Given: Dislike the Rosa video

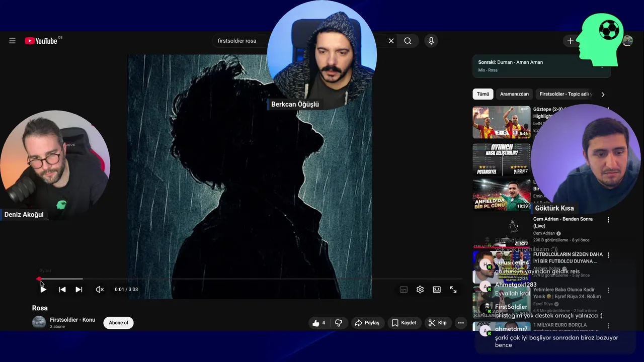Looking at the screenshot, I should [x=339, y=323].
